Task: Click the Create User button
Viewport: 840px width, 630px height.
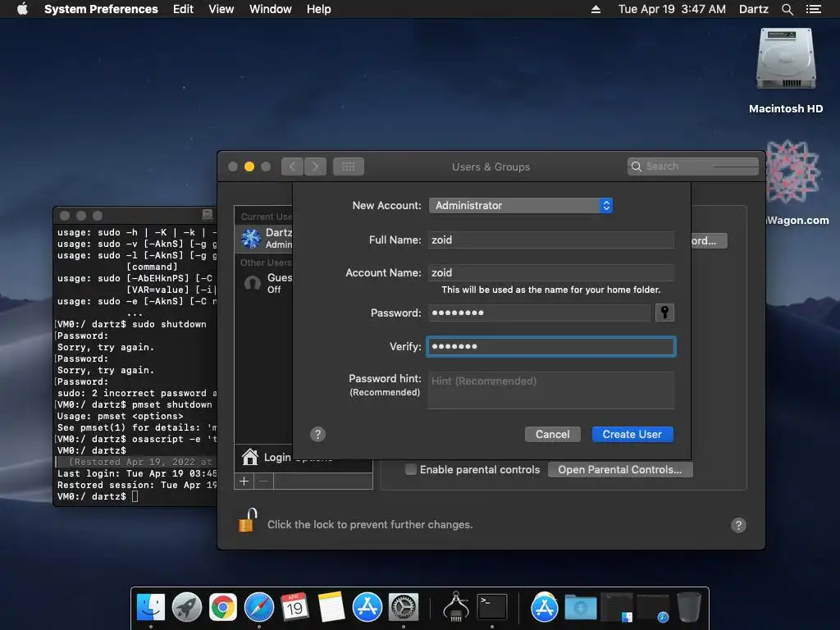Action: (x=632, y=435)
